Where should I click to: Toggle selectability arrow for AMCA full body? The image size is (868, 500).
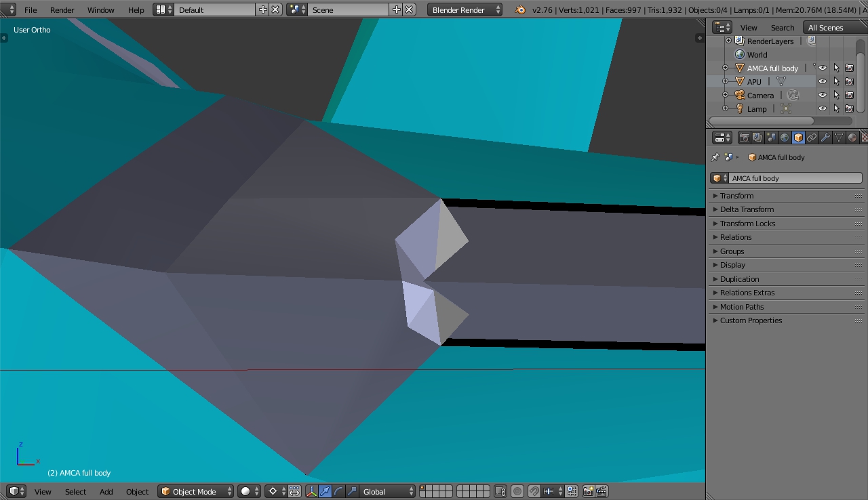[x=836, y=68]
